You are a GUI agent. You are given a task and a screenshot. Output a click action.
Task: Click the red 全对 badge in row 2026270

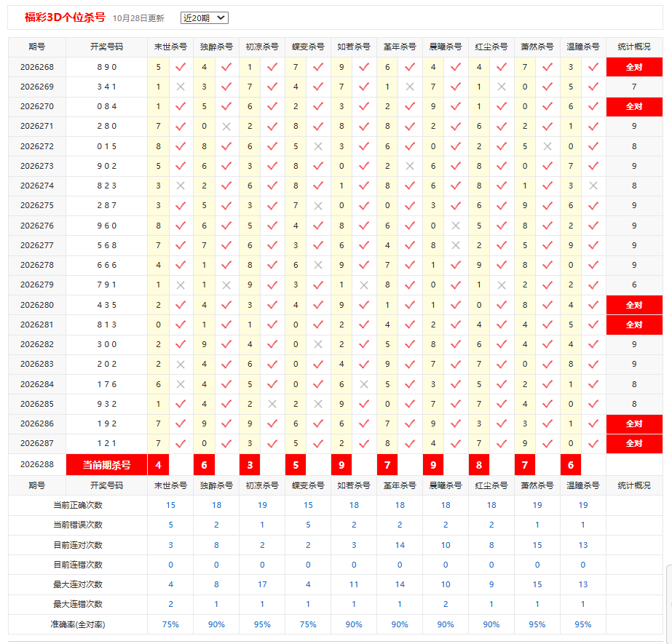point(634,106)
